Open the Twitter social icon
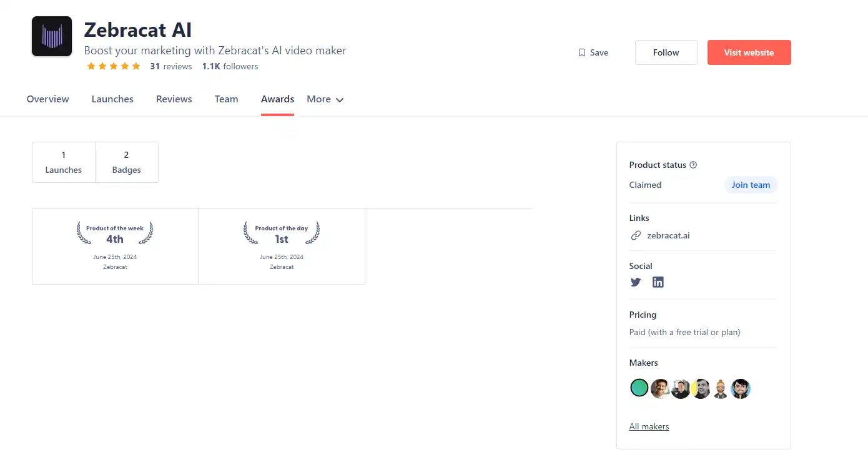868x460 pixels. click(x=636, y=282)
